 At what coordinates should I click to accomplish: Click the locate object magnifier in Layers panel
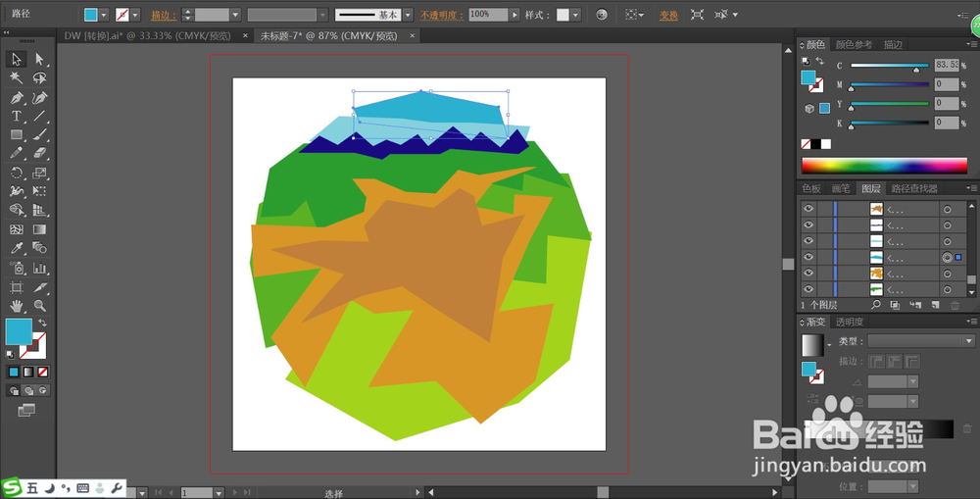click(x=875, y=305)
